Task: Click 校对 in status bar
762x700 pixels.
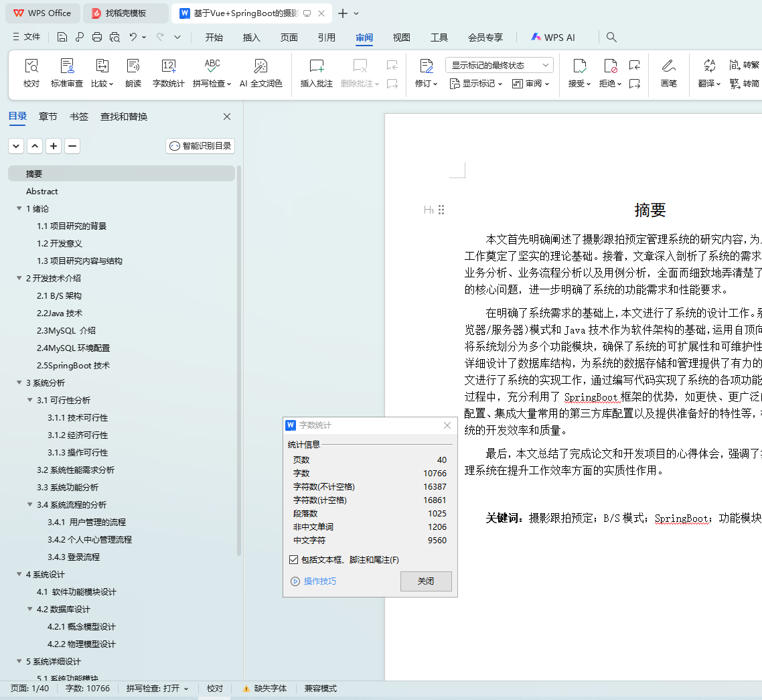Action: pyautogui.click(x=215, y=689)
